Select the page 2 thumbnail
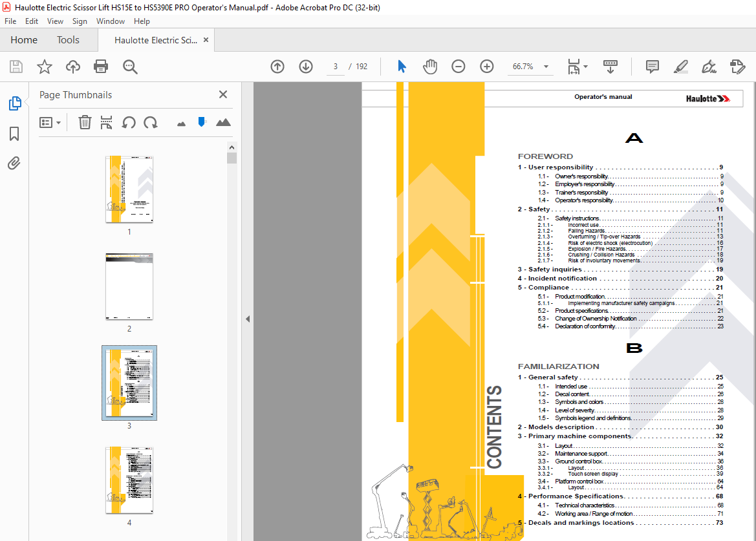756x541 pixels. tap(129, 286)
